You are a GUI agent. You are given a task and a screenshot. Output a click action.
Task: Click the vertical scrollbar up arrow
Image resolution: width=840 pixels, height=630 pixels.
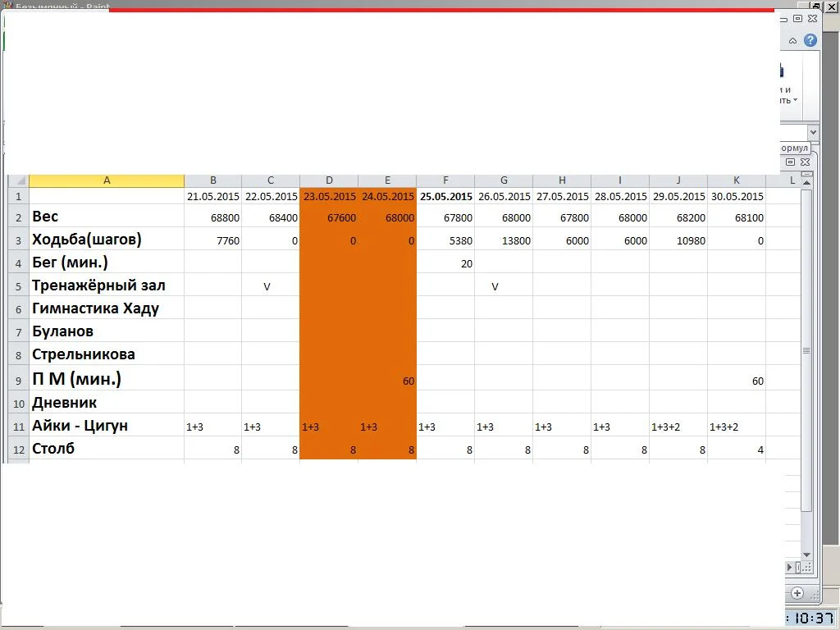[807, 182]
